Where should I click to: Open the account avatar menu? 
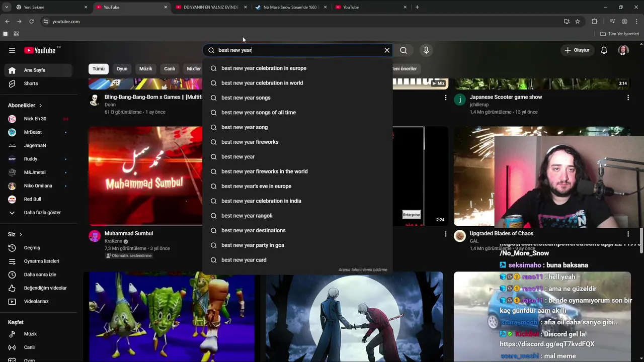[x=623, y=50]
